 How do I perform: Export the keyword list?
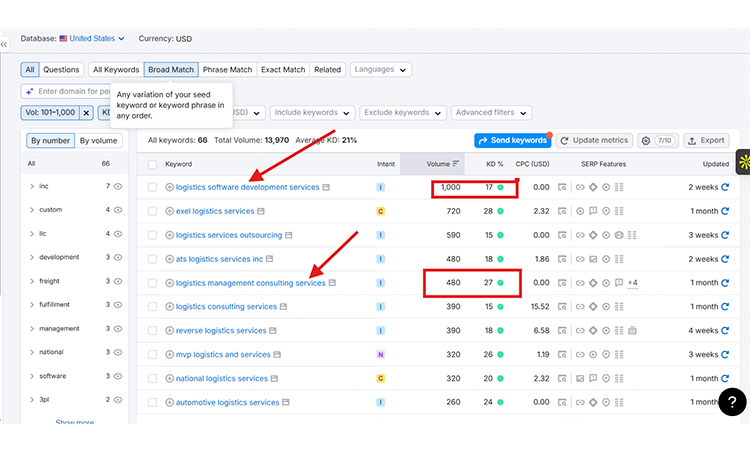(706, 141)
